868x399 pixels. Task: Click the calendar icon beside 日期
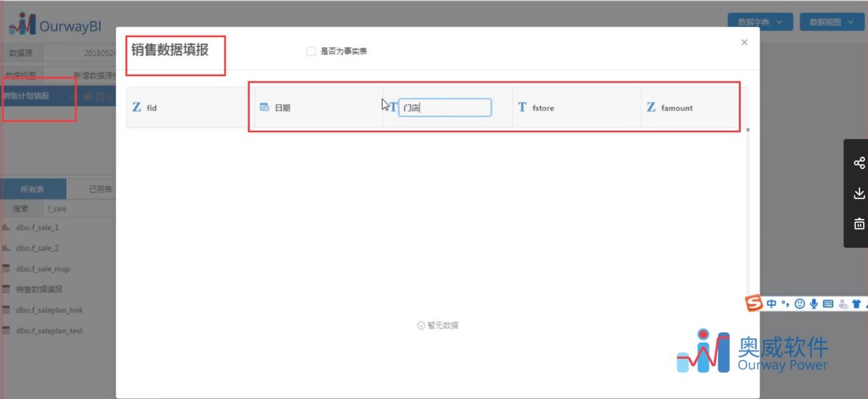point(265,107)
